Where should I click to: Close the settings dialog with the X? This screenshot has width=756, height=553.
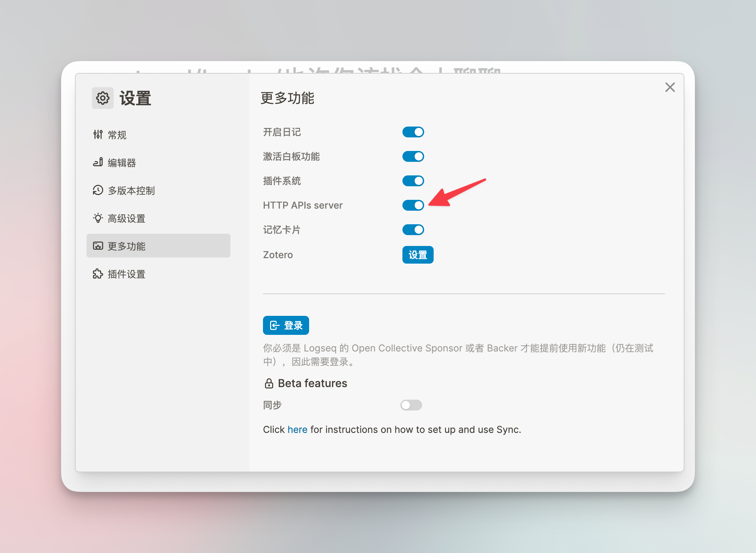click(x=670, y=87)
